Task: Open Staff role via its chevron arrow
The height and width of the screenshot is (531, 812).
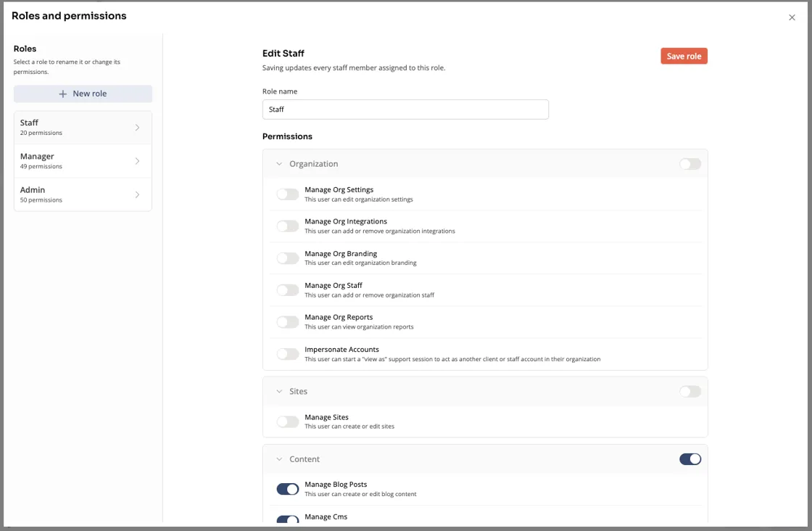Action: pyautogui.click(x=137, y=128)
